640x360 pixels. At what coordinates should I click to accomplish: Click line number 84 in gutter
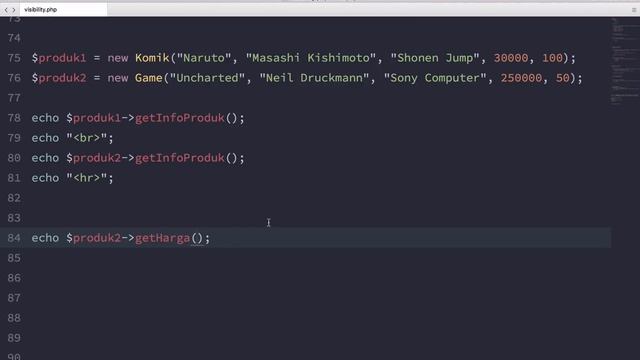tap(14, 238)
